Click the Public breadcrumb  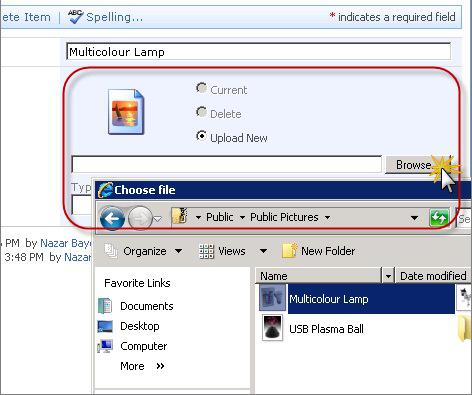point(220,217)
